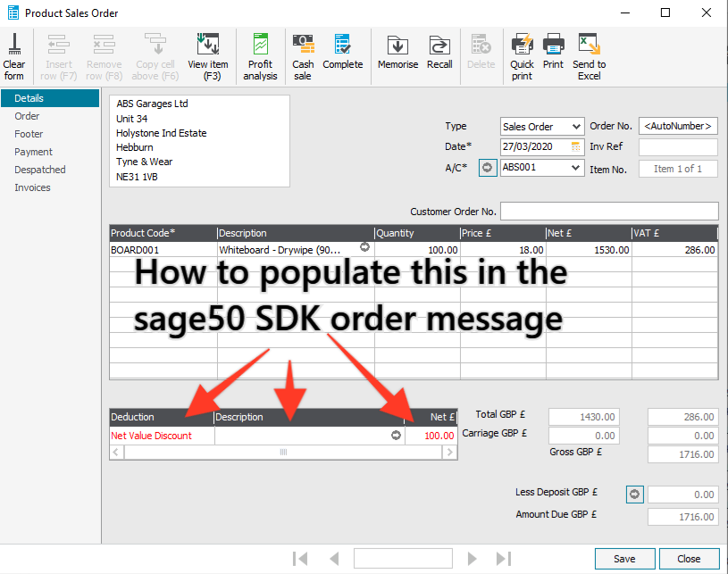Image resolution: width=728 pixels, height=574 pixels.
Task: Click net cell 1530.00
Action: 589,250
